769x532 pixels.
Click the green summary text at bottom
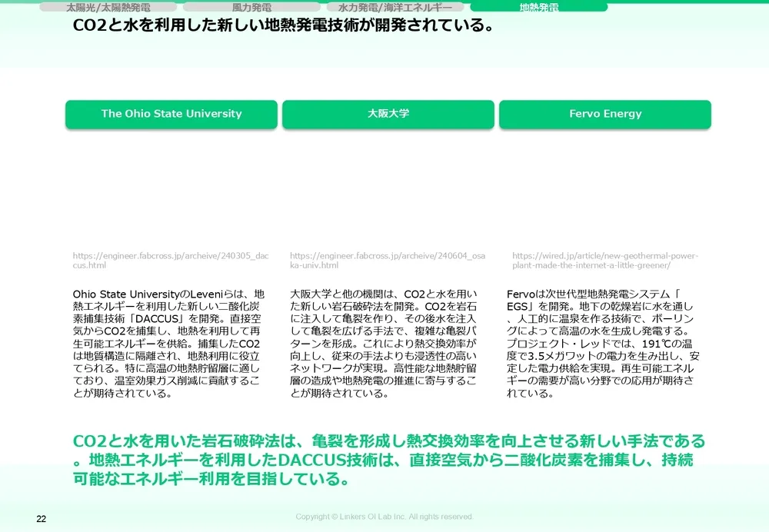[x=384, y=458]
